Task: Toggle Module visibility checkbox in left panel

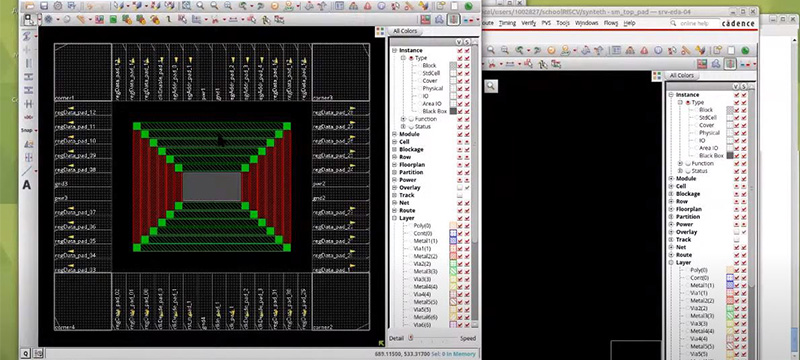Action: coord(460,134)
